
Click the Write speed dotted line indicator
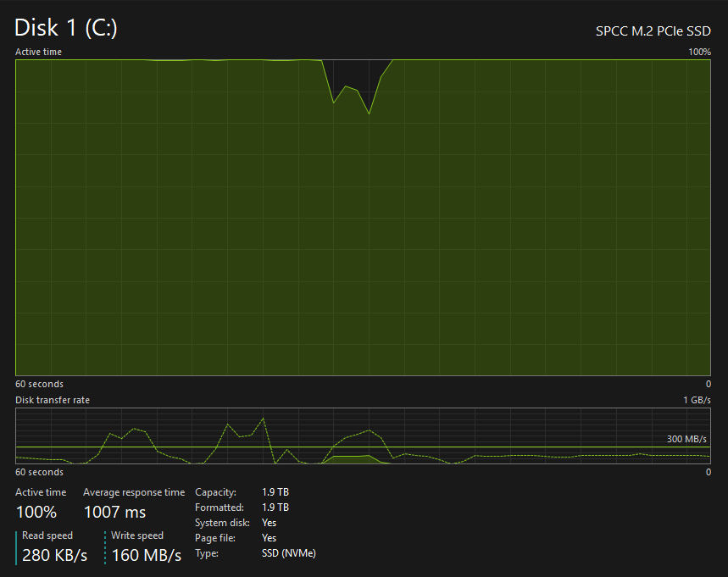click(105, 547)
